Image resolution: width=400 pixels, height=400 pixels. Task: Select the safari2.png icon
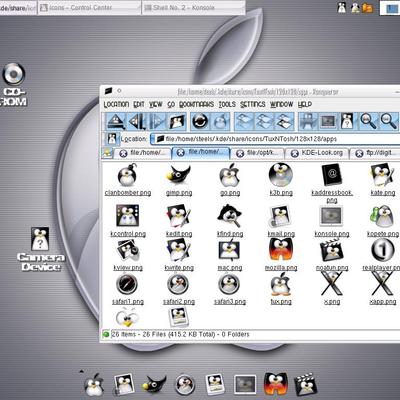(179, 285)
